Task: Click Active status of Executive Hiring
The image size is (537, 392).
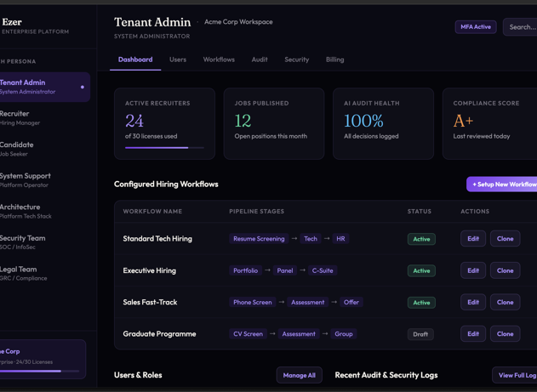Action: 421,271
